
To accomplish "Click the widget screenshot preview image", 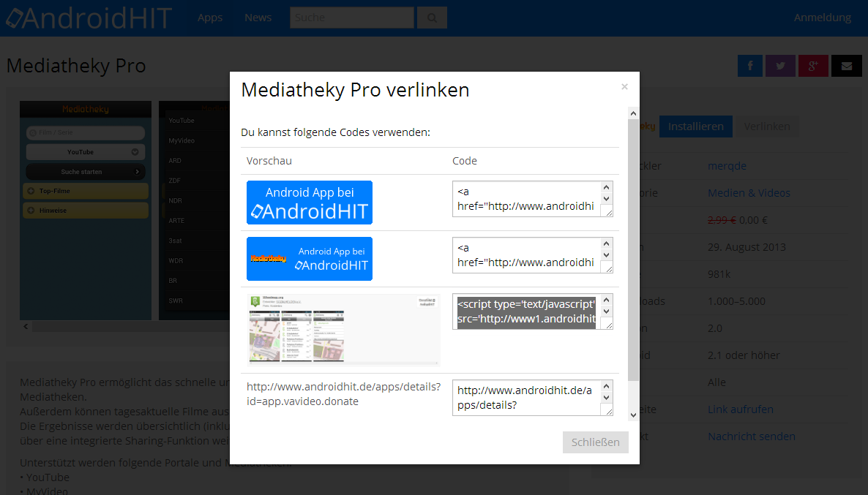I will point(343,329).
